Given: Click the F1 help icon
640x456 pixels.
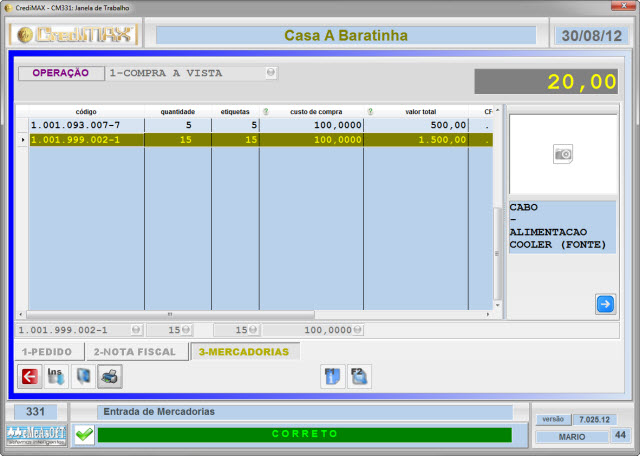Looking at the screenshot, I should pos(332,377).
